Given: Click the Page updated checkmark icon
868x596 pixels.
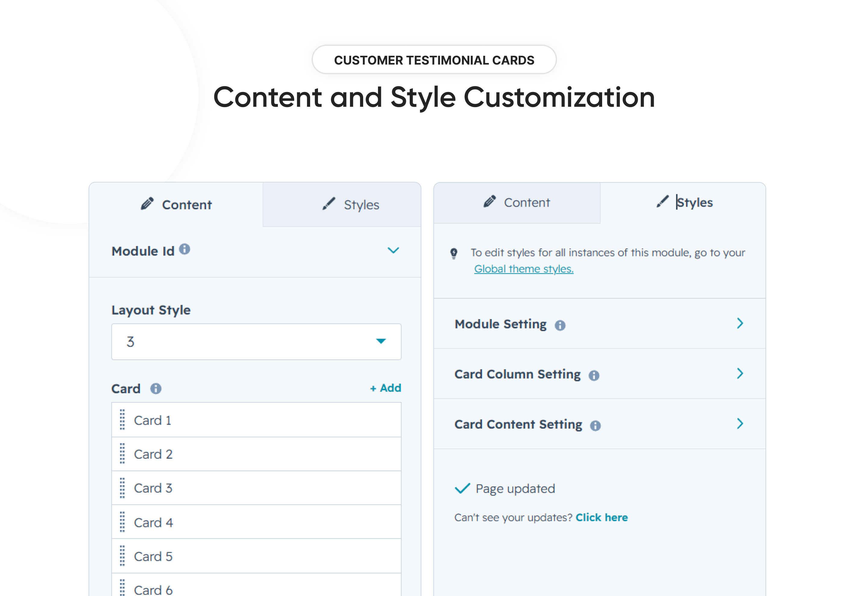Looking at the screenshot, I should point(462,488).
